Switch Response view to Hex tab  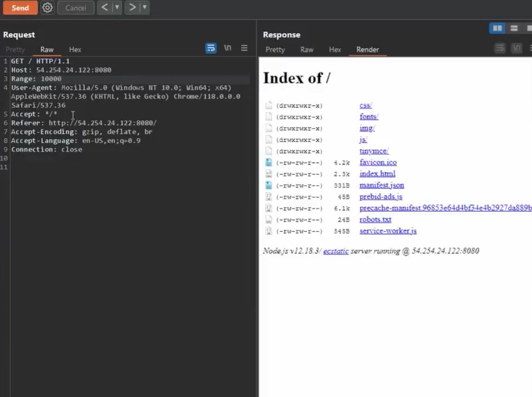(335, 50)
